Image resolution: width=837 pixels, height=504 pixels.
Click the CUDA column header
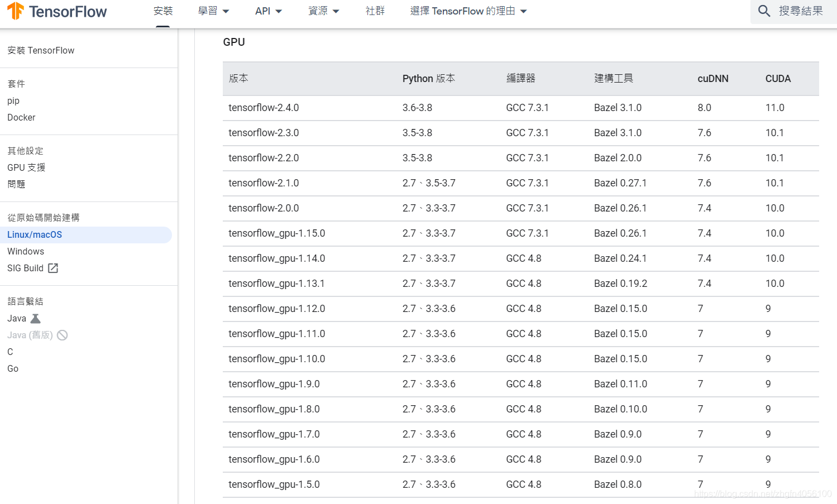[x=778, y=79]
